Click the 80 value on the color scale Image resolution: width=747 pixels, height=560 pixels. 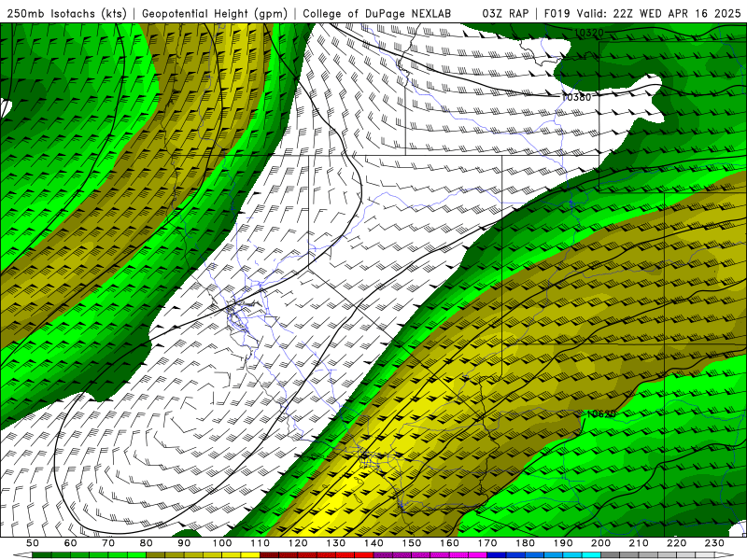[x=147, y=543]
